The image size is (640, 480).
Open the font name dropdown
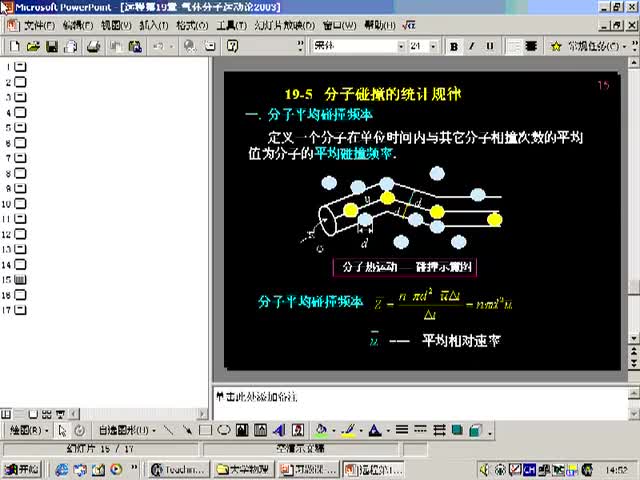tap(401, 47)
